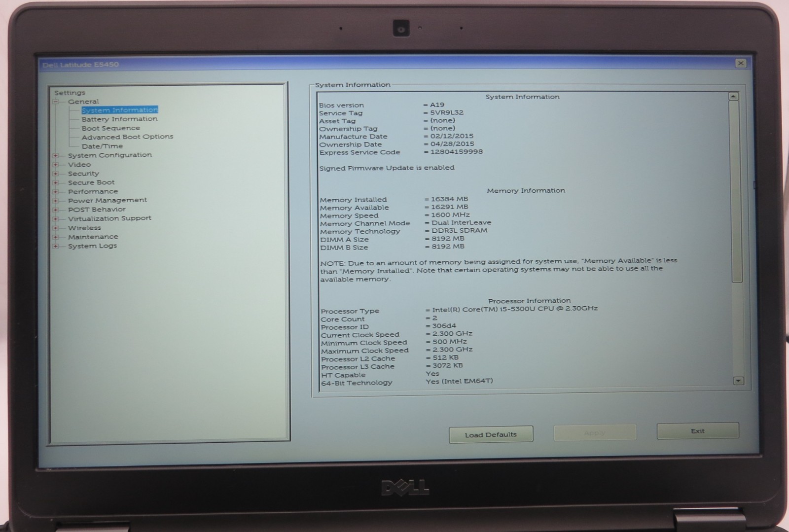Select the System Configuration label
This screenshot has height=532, width=789.
tap(110, 155)
